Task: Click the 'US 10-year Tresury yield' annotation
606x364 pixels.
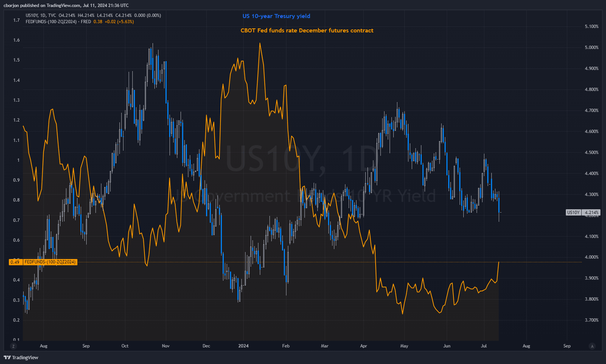Action: click(276, 16)
